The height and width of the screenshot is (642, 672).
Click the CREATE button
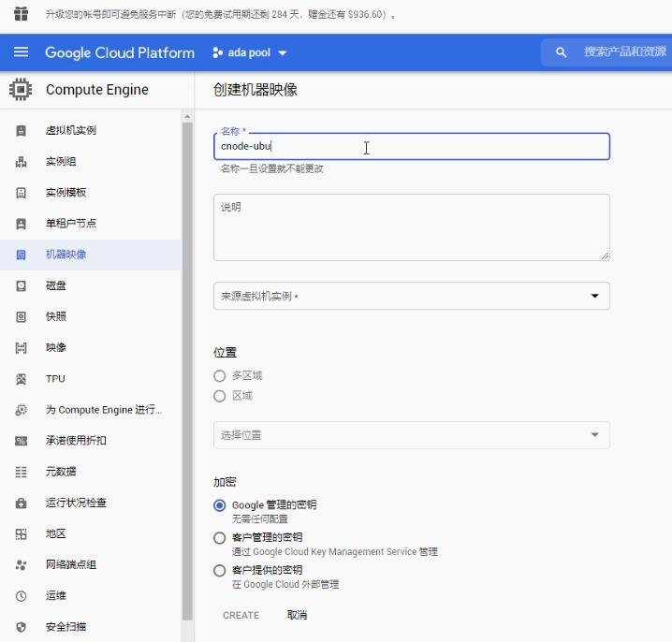click(x=241, y=616)
